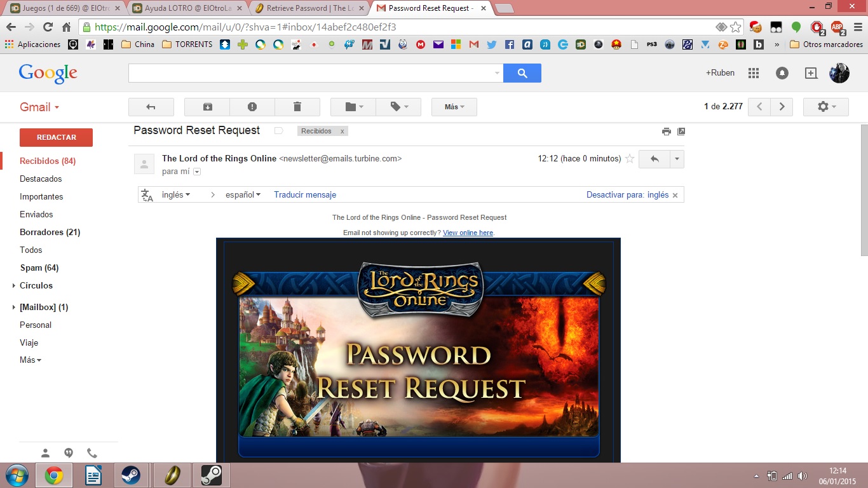Click the Hangouts contacts person icon
This screenshot has height=488, width=868.
pos(46,453)
